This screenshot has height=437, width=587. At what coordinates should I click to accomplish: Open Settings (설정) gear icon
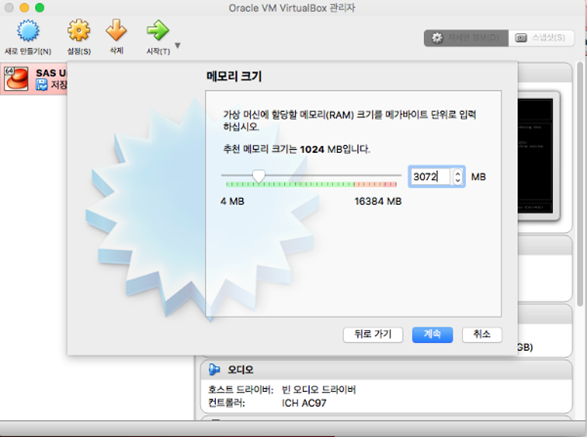click(x=79, y=31)
